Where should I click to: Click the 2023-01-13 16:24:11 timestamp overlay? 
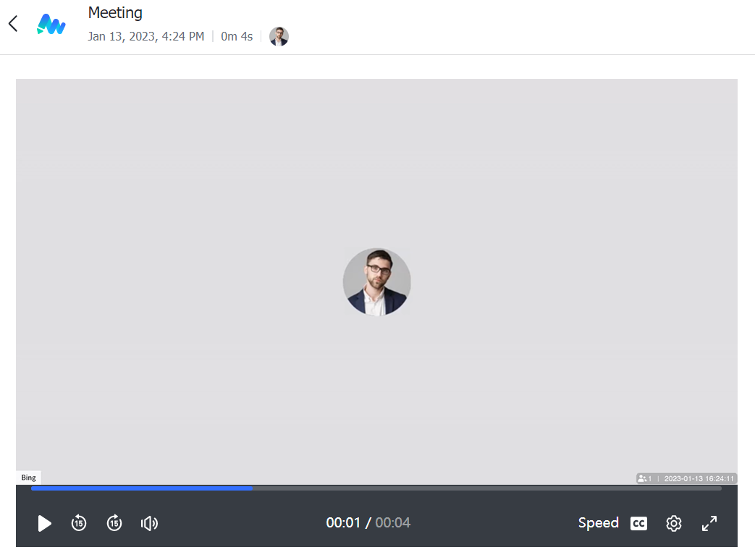[x=699, y=478]
